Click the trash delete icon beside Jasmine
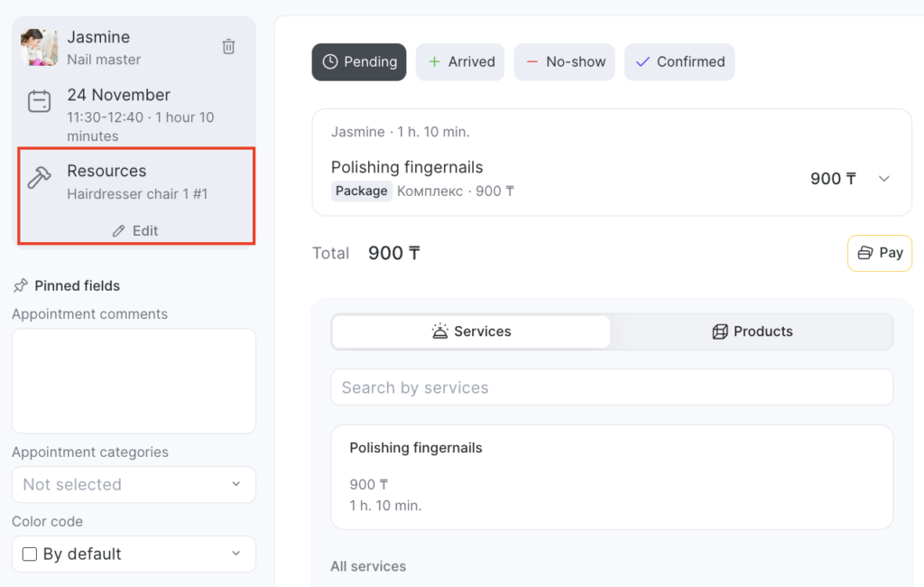This screenshot has width=924, height=587. pos(229,46)
